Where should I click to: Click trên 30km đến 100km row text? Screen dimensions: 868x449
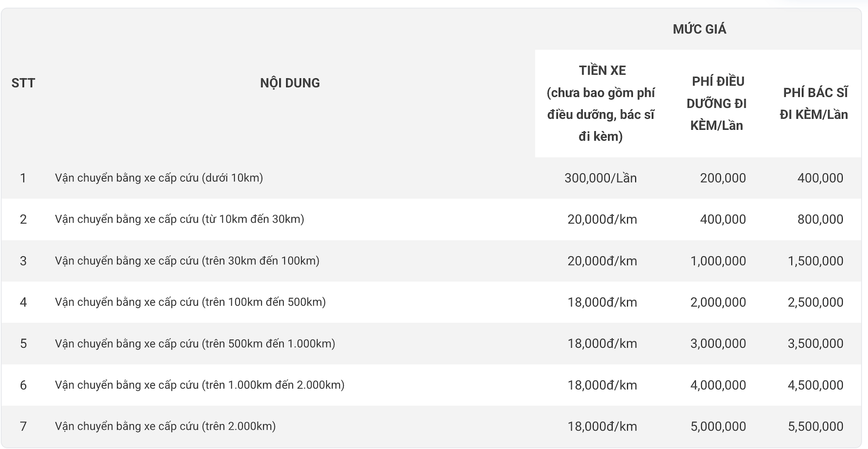pyautogui.click(x=187, y=261)
